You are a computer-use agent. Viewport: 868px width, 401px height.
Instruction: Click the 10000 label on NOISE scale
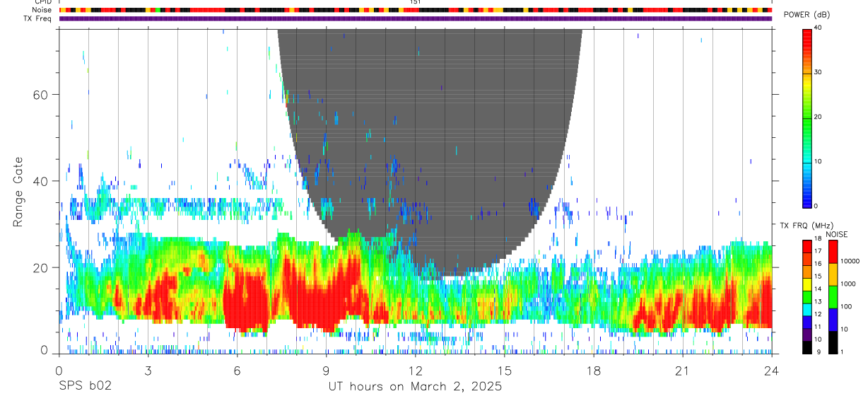850,261
